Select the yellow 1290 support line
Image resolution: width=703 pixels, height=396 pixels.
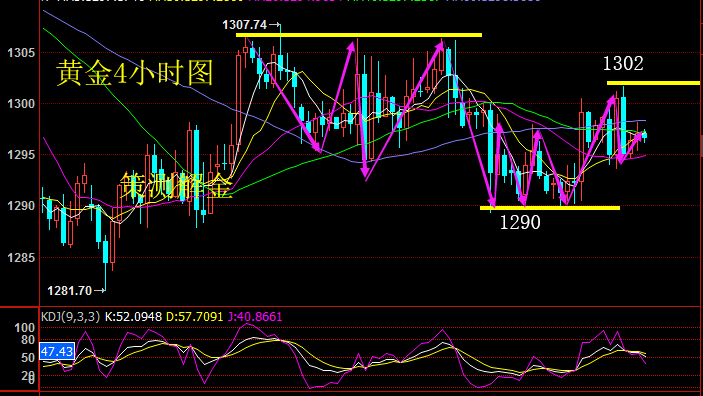[550, 208]
